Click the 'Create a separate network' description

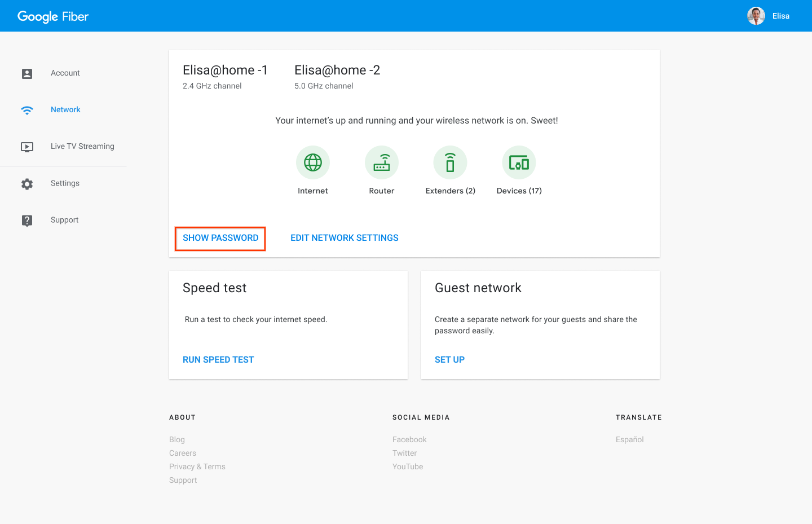point(536,325)
